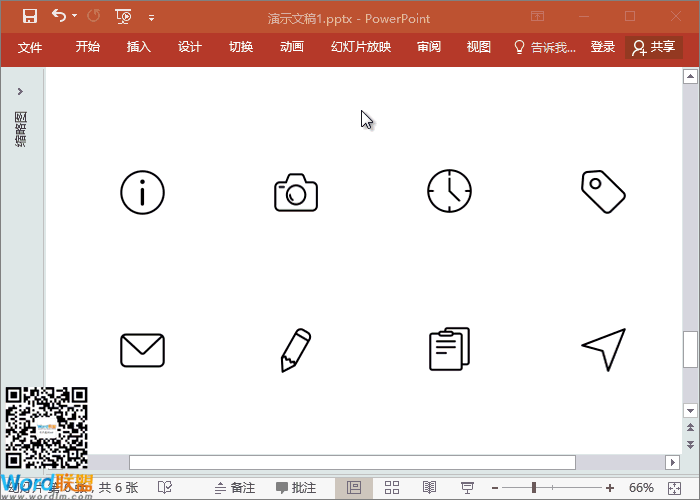Click the Undo arrow icon
This screenshot has height=500, width=700.
pyautogui.click(x=59, y=16)
